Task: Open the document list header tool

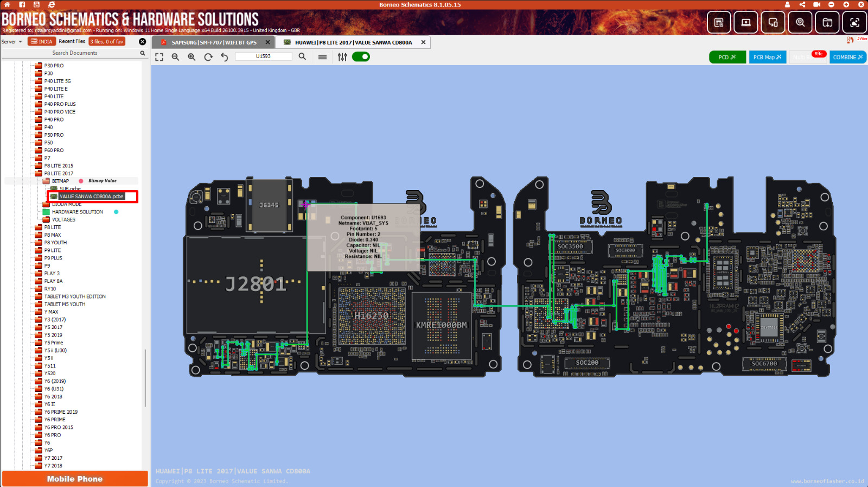Action: coord(719,22)
